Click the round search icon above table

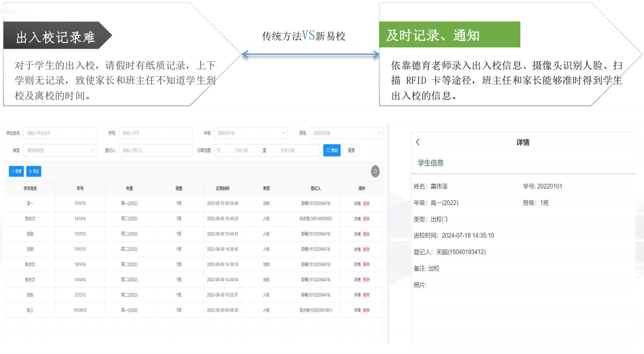pos(375,171)
